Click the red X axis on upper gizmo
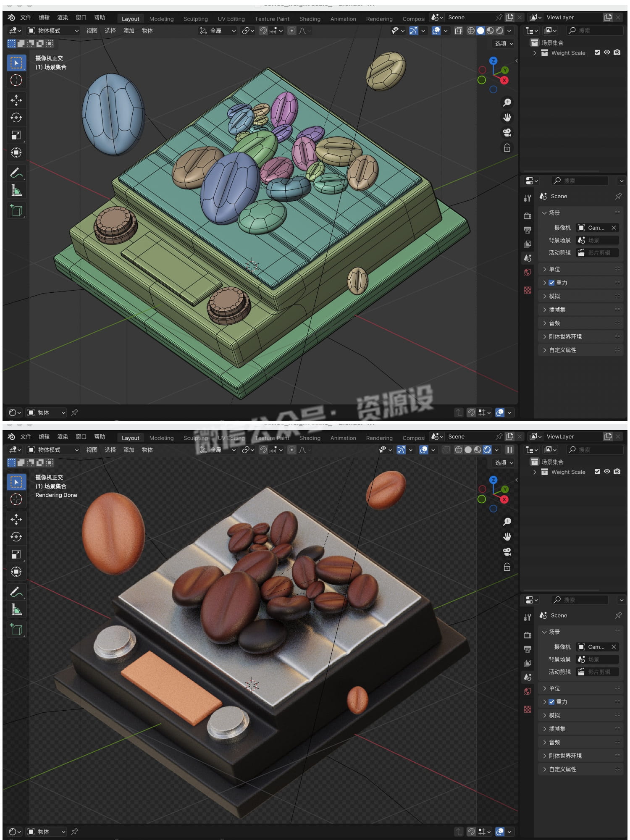The width and height of the screenshot is (630, 840). click(504, 80)
